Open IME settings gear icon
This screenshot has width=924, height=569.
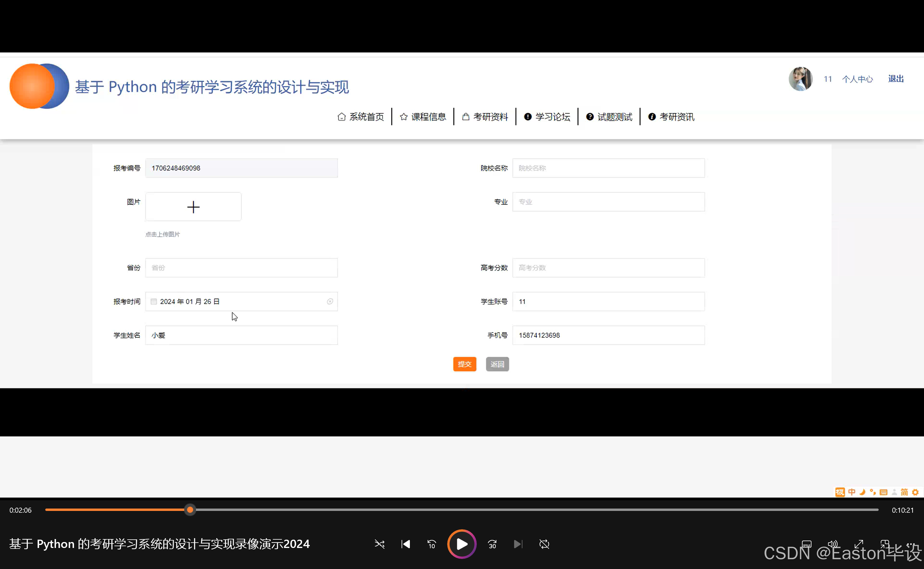[915, 492]
